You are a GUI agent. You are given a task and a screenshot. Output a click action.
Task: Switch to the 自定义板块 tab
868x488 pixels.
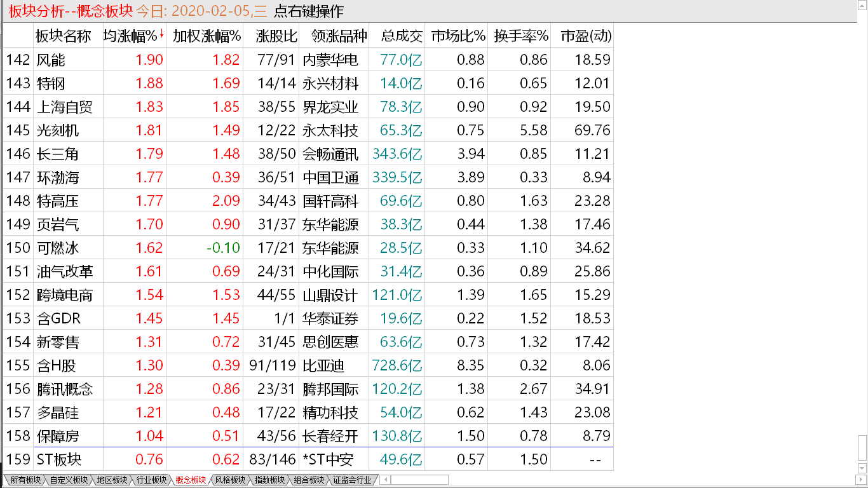(x=68, y=480)
